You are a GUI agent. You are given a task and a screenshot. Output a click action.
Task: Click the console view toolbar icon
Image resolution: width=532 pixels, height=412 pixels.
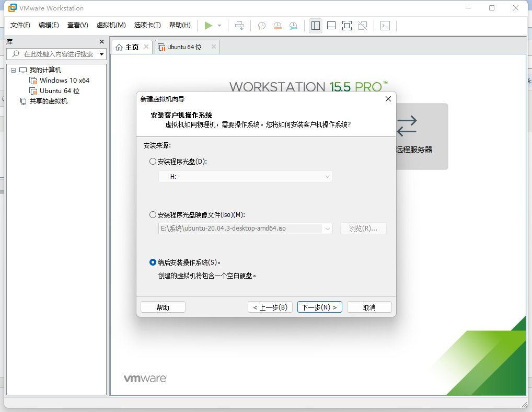point(385,26)
